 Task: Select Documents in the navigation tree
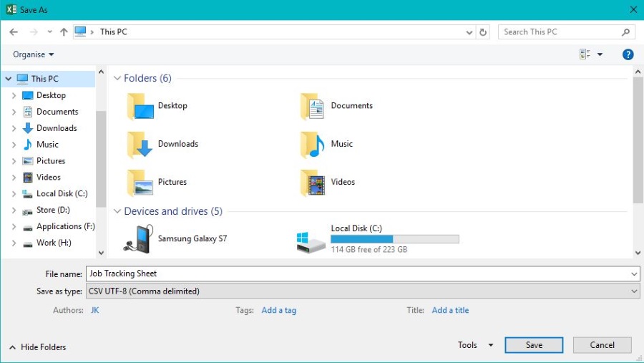(x=57, y=112)
